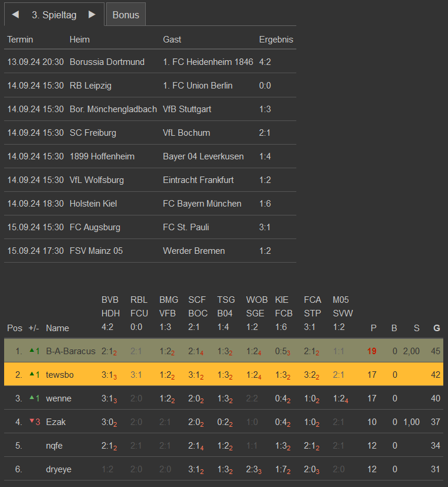This screenshot has width=448, height=487.
Task: Click the green up arrow beside tewsbo
Action: [32, 374]
